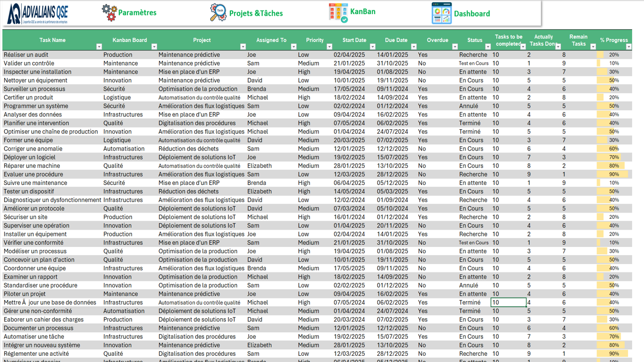Expand the Project column filter arrow
Image resolution: width=644 pixels, height=362 pixels.
pyautogui.click(x=242, y=47)
